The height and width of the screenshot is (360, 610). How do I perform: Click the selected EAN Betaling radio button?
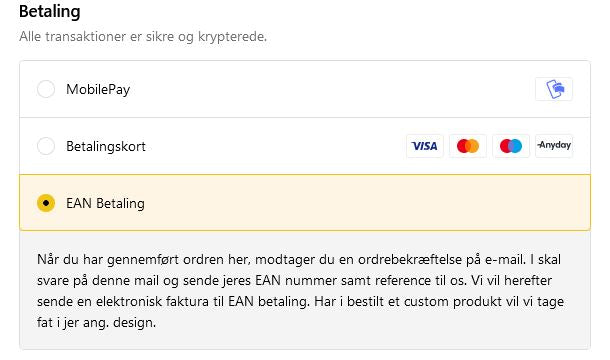pos(46,203)
